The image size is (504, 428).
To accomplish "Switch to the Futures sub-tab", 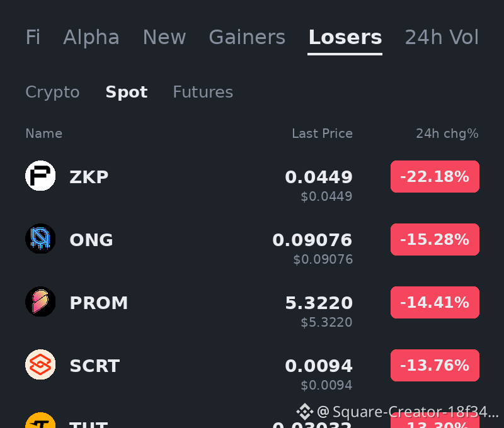I will pos(203,92).
